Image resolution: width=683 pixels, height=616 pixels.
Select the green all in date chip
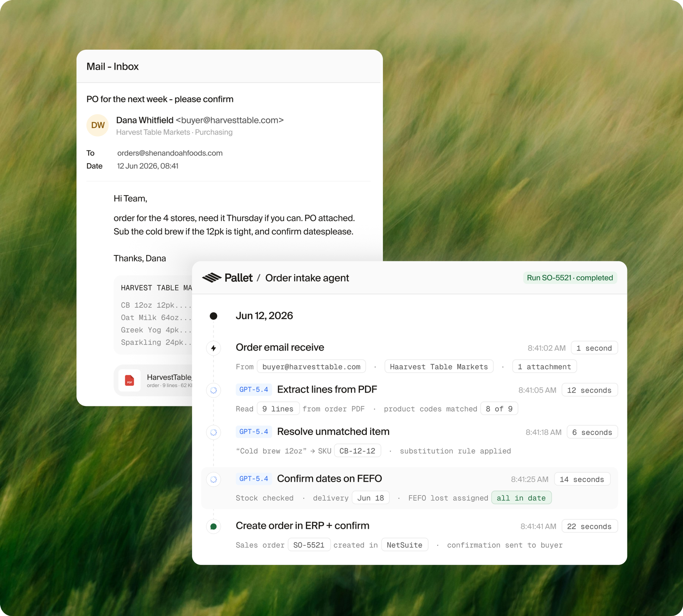click(521, 498)
